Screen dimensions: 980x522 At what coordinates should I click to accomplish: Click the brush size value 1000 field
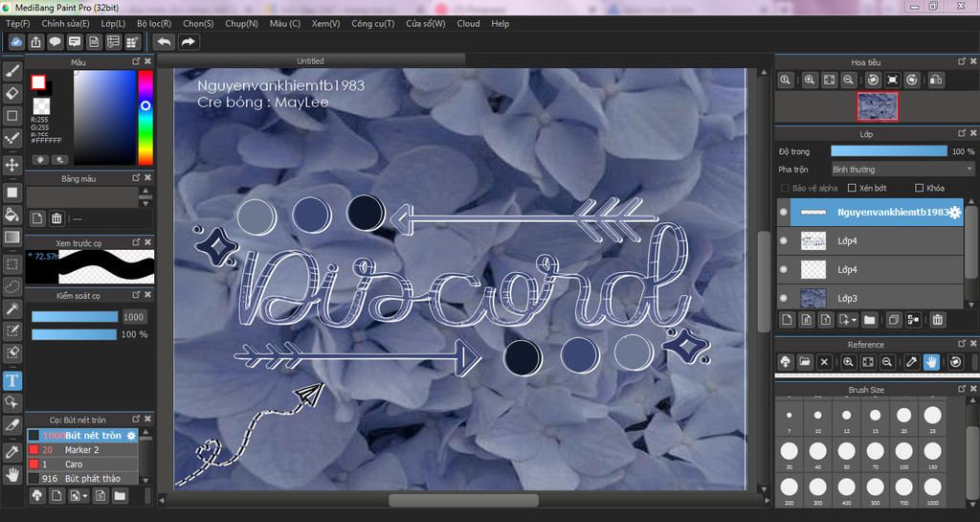(133, 317)
